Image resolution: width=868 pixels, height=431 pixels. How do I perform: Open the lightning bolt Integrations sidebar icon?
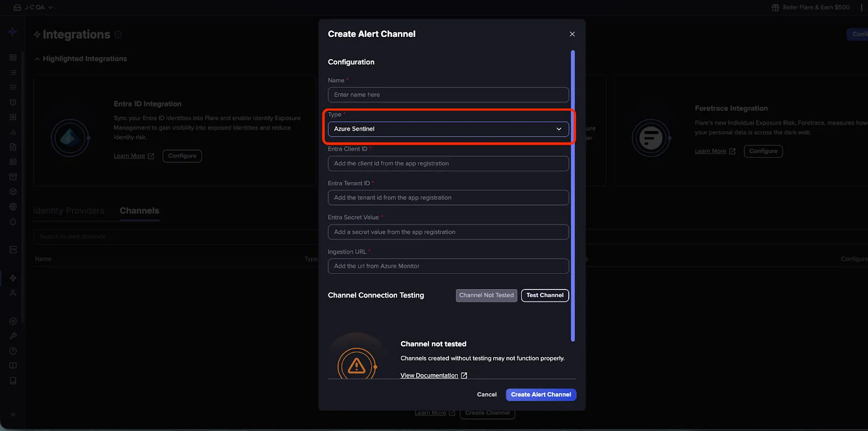(x=13, y=278)
